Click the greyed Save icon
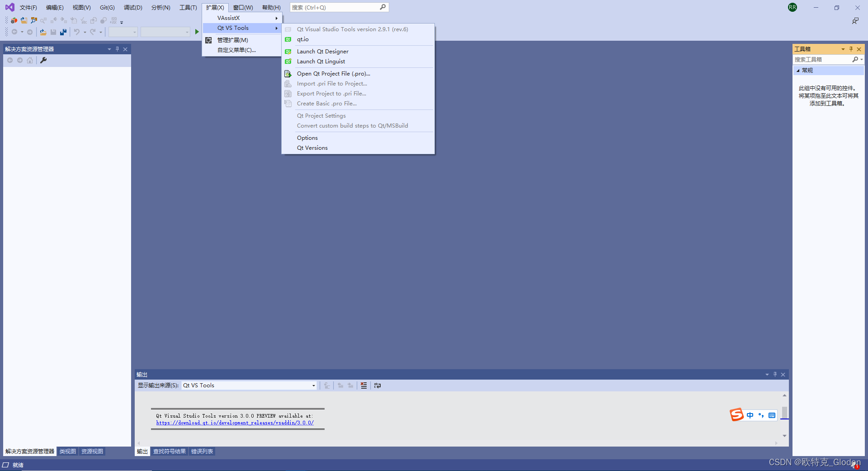Viewport: 868px width, 471px height. [53, 32]
